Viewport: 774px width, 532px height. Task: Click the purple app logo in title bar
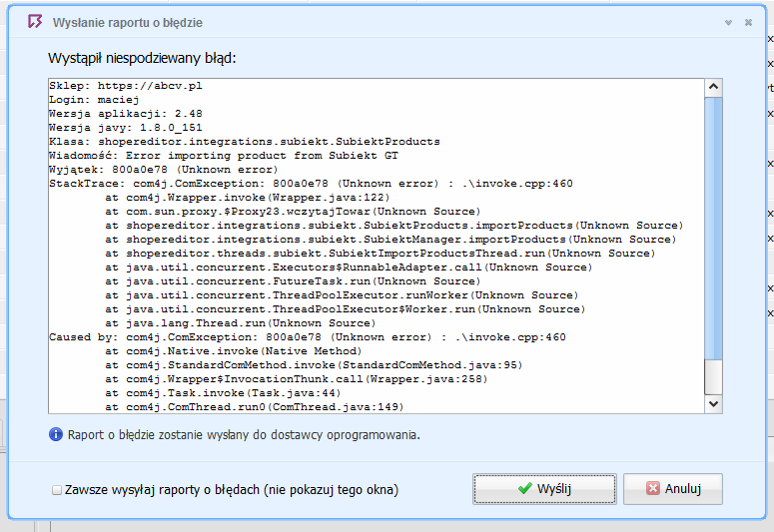35,22
